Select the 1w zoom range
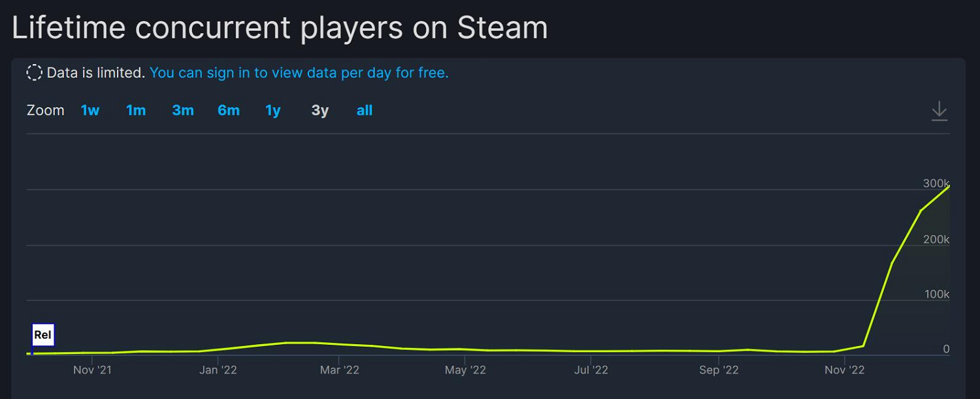The height and width of the screenshot is (399, 980). (x=90, y=110)
